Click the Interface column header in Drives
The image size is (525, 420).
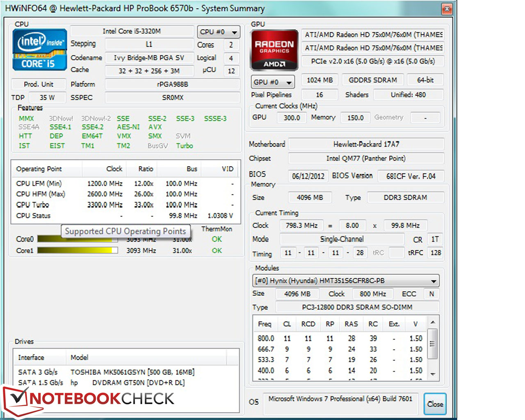40,358
